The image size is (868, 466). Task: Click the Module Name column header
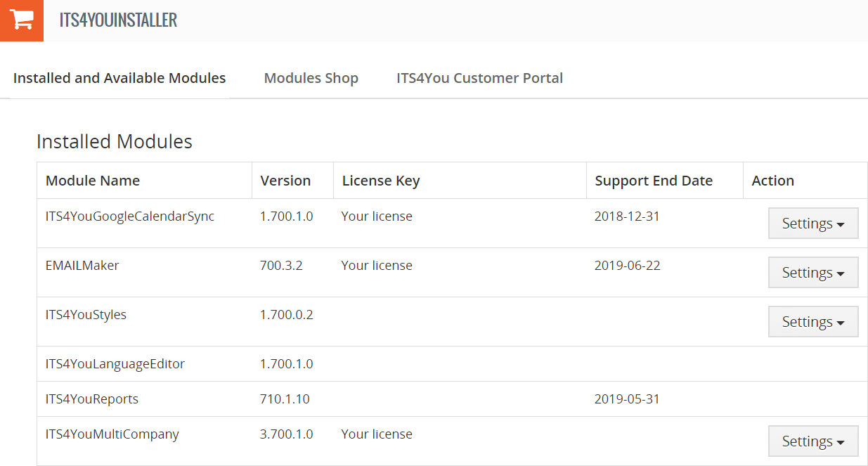point(93,181)
